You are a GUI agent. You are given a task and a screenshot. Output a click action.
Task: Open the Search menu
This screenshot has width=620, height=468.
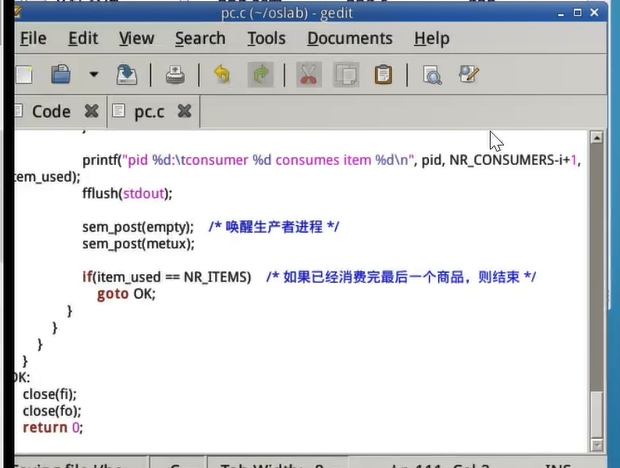(200, 38)
